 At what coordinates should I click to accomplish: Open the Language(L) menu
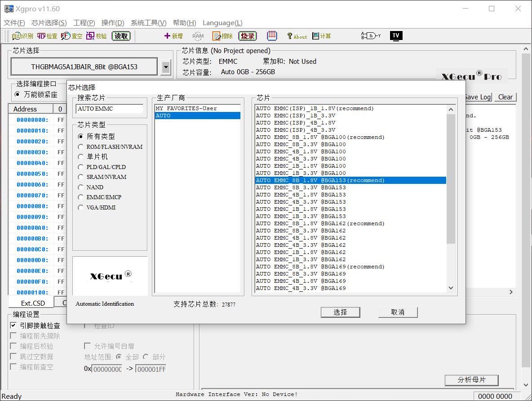pos(222,23)
